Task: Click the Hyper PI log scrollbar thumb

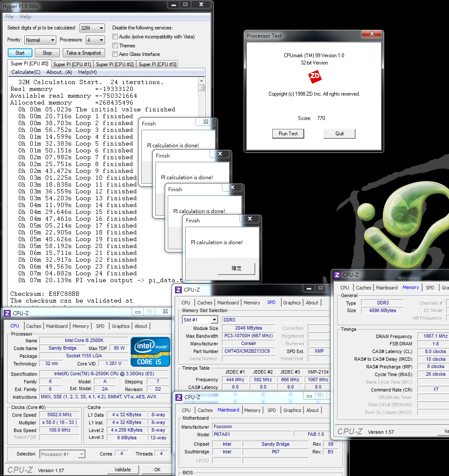Action: [x=201, y=88]
